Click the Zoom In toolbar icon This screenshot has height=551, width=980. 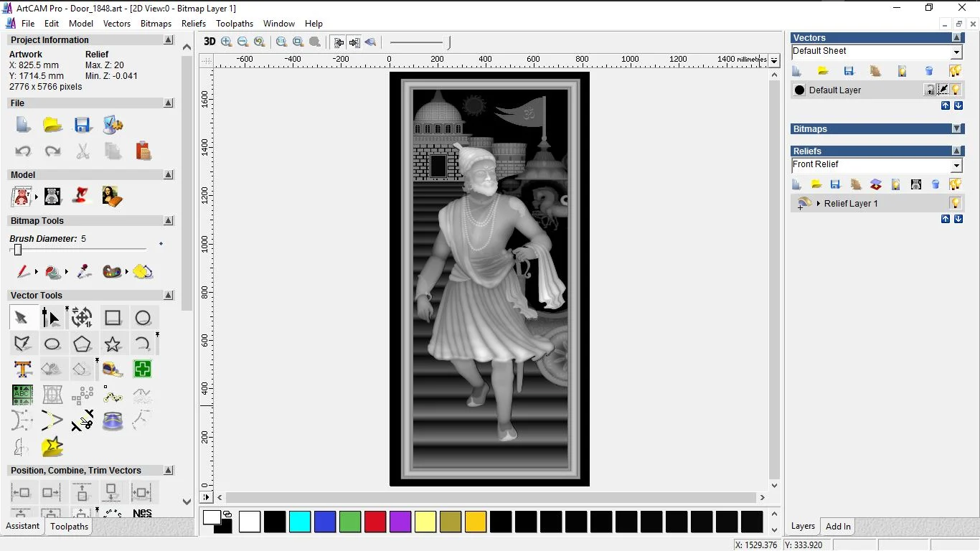coord(227,42)
